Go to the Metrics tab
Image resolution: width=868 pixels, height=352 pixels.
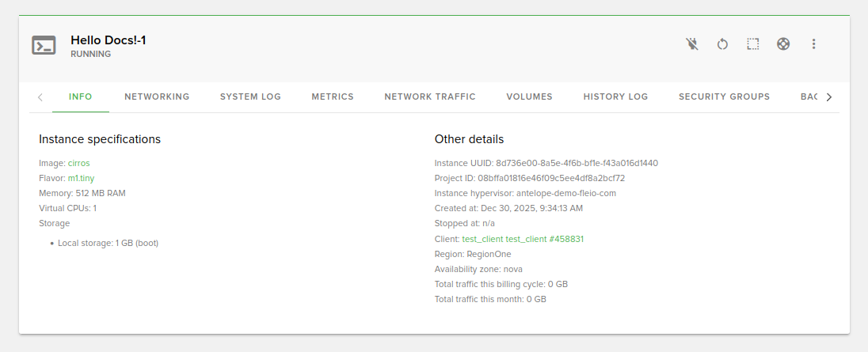click(333, 97)
